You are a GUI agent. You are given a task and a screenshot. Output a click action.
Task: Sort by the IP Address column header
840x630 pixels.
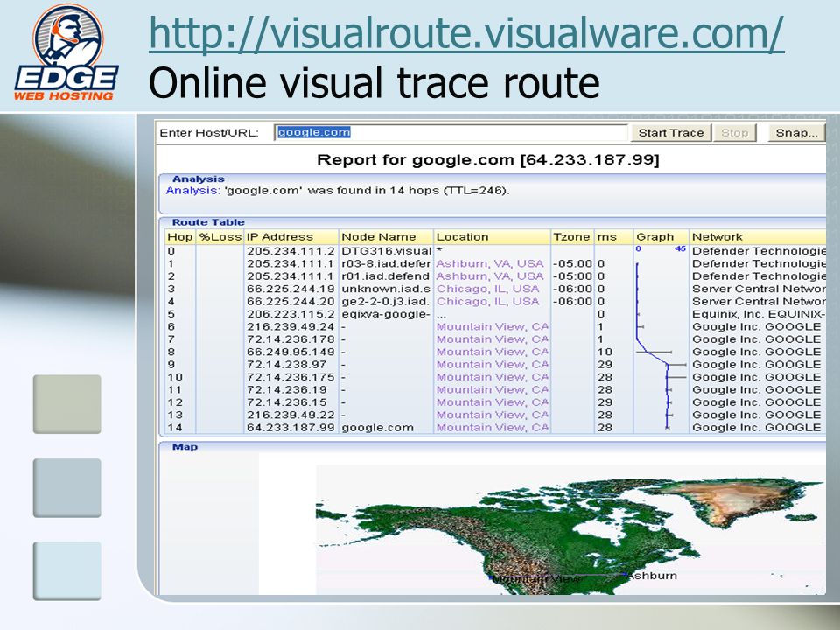click(290, 237)
